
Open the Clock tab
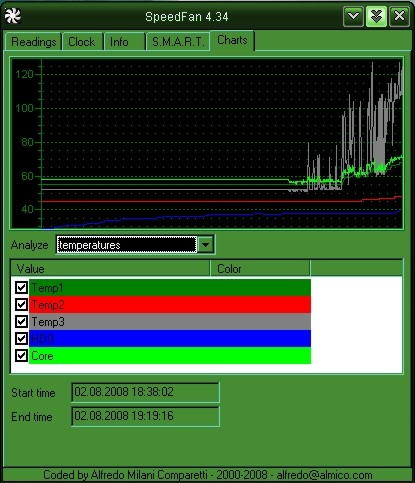click(x=82, y=42)
